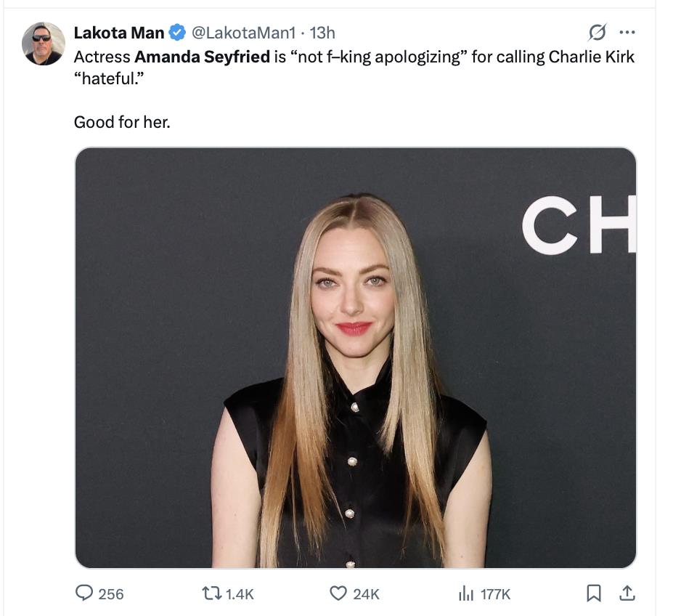
Task: Click the blue verified badge
Action: 178,33
